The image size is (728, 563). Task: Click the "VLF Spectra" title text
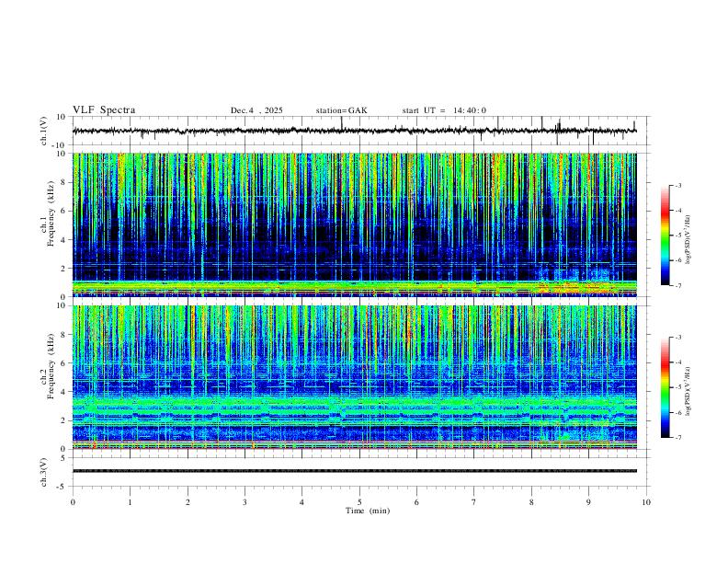(x=104, y=110)
